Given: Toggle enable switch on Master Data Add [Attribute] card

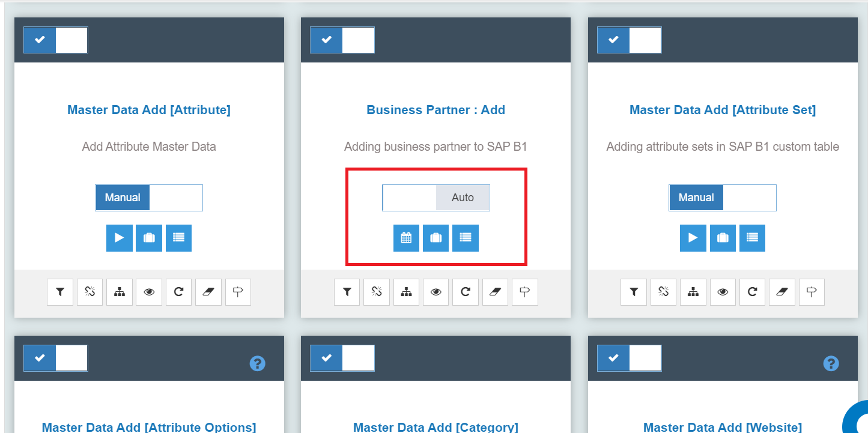Looking at the screenshot, I should pos(56,40).
